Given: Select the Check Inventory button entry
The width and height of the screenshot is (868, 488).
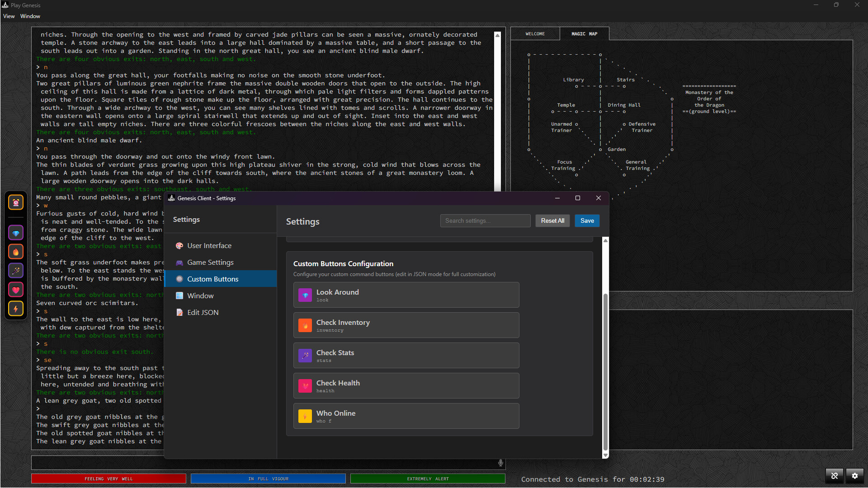Looking at the screenshot, I should coord(406,325).
